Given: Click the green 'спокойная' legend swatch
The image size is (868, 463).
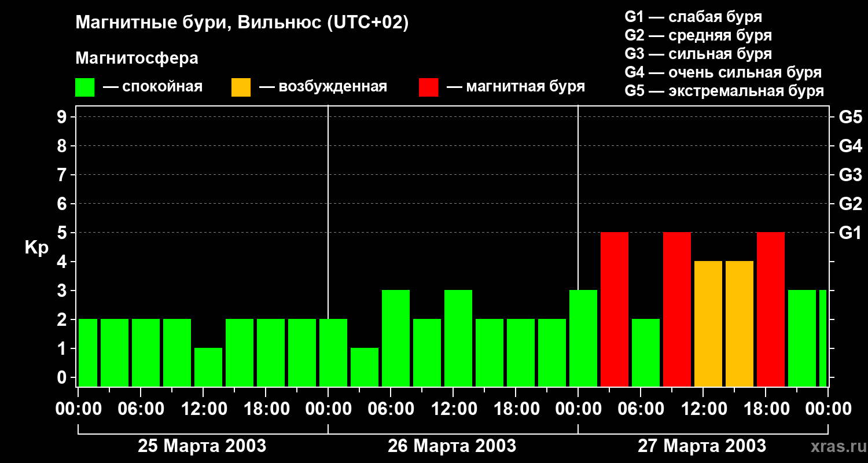Looking at the screenshot, I should [x=85, y=87].
